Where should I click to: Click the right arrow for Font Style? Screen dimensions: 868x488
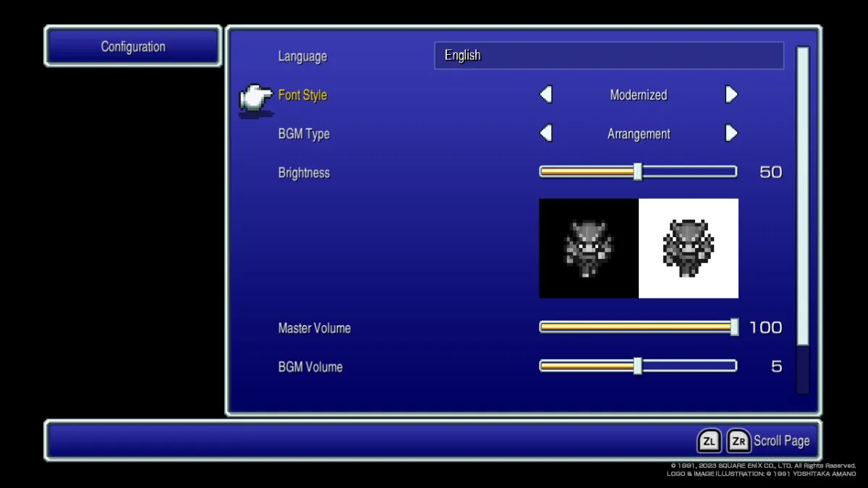731,95
